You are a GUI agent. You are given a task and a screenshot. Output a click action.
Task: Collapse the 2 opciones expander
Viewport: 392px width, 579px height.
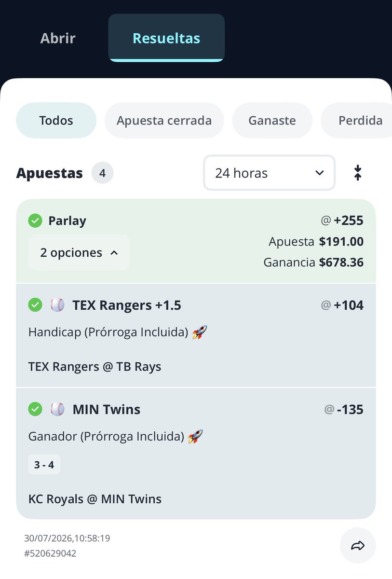click(x=79, y=252)
